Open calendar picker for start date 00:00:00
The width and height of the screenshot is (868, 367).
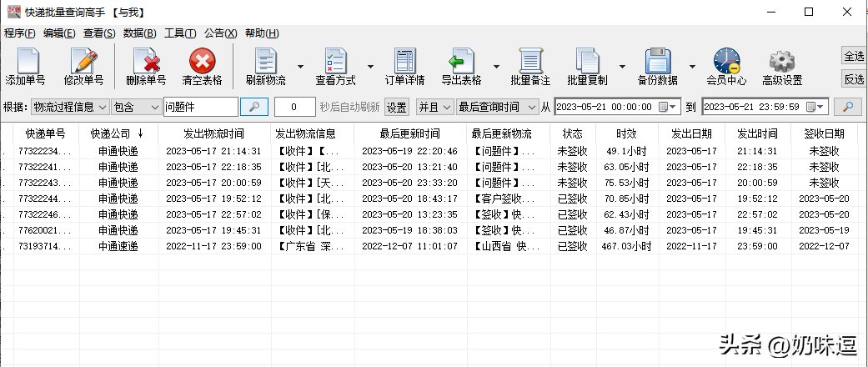point(668,107)
